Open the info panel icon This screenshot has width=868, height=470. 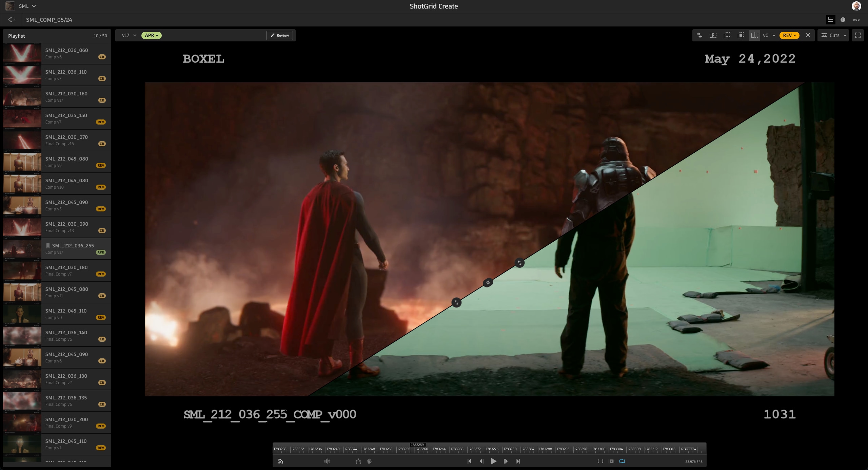(x=843, y=20)
